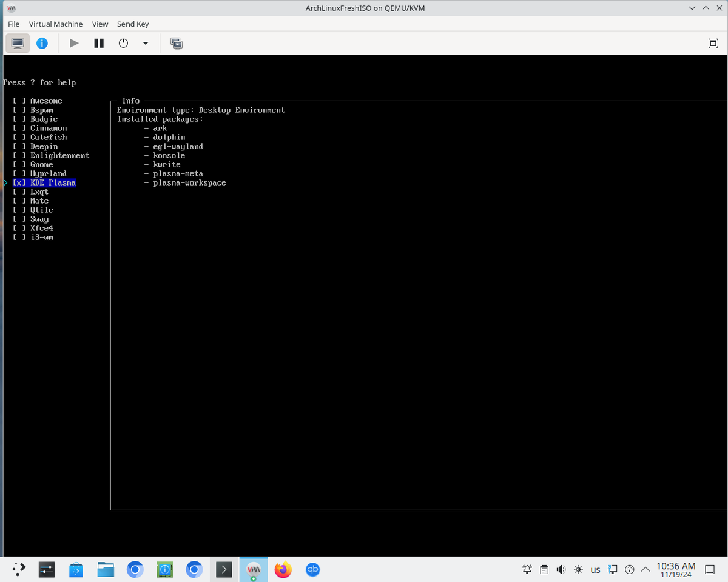Open the help tray icon
This screenshot has height=582, width=728.
(x=629, y=569)
